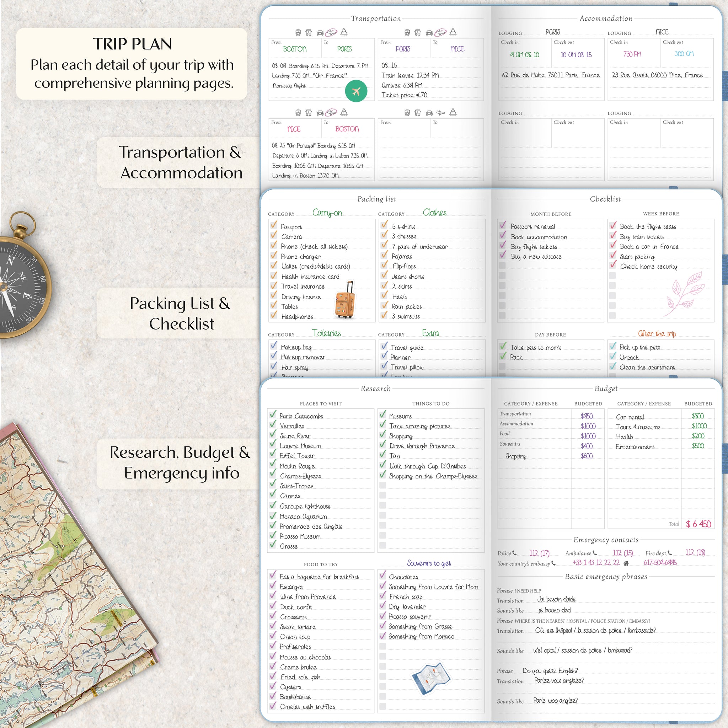This screenshot has height=728, width=728.
Task: Toggle the Travel pillow checkbox in Extra
Action: 384,365
